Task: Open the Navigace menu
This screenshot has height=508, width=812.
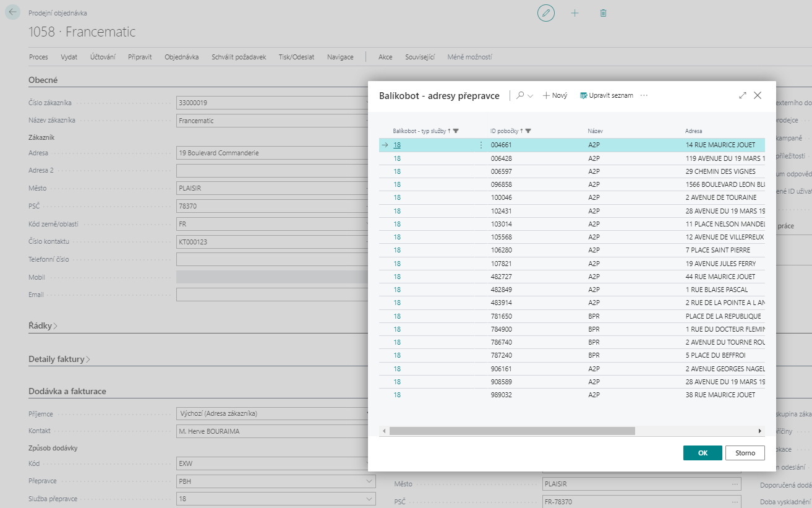Action: click(x=340, y=57)
